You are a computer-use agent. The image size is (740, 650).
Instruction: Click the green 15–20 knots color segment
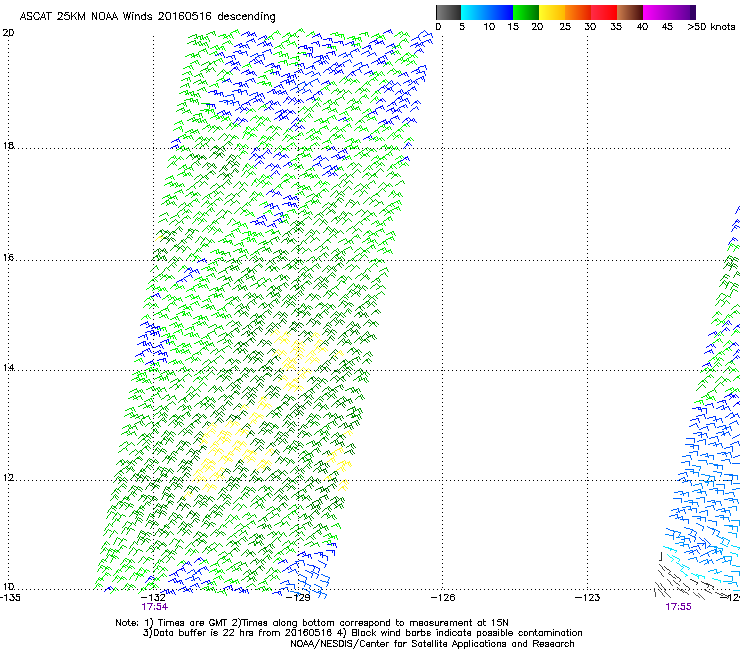[x=526, y=12]
